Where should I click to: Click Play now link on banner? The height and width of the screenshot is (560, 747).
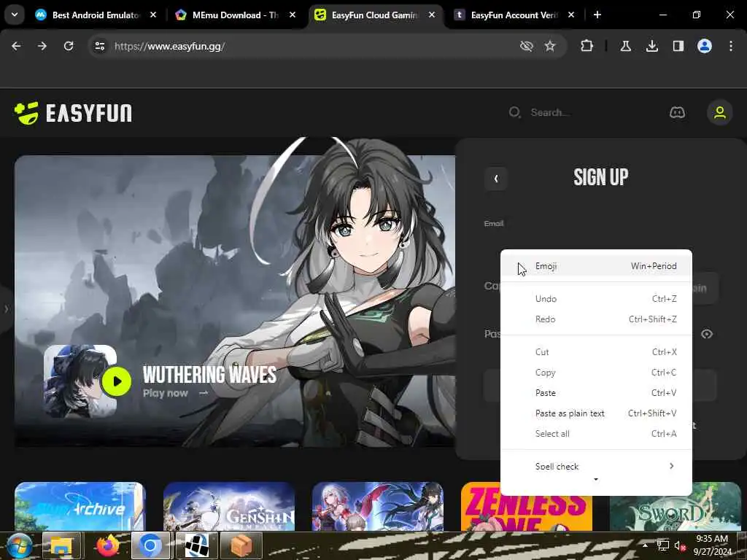(175, 393)
